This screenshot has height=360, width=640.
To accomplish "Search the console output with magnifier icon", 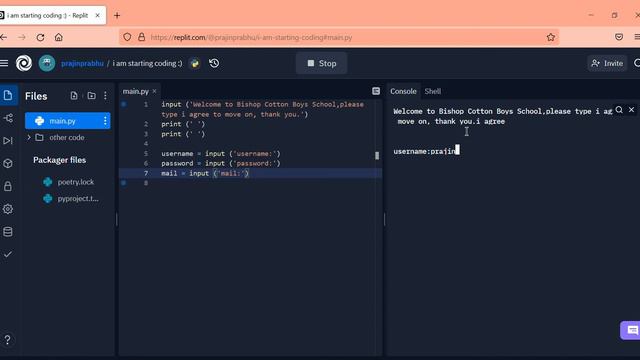I will 619,110.
